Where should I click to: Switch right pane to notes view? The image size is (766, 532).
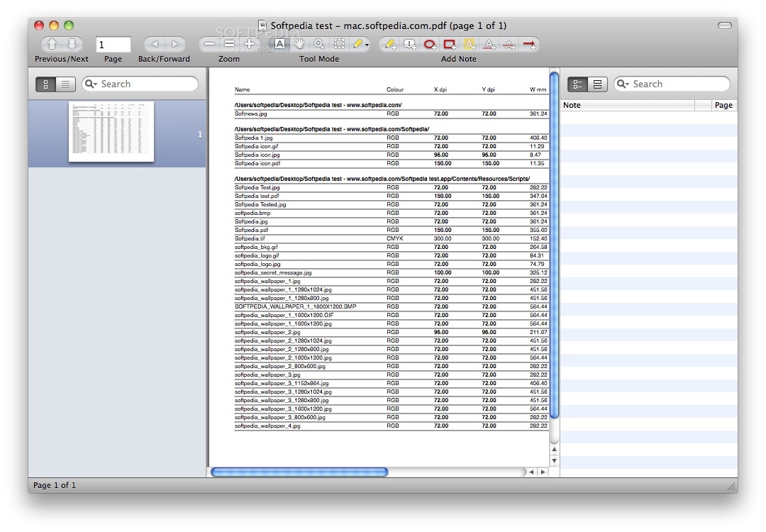(x=577, y=84)
